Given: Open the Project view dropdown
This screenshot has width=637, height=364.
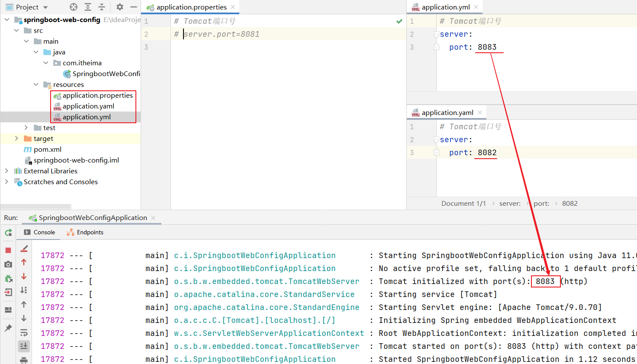Looking at the screenshot, I should [x=45, y=7].
